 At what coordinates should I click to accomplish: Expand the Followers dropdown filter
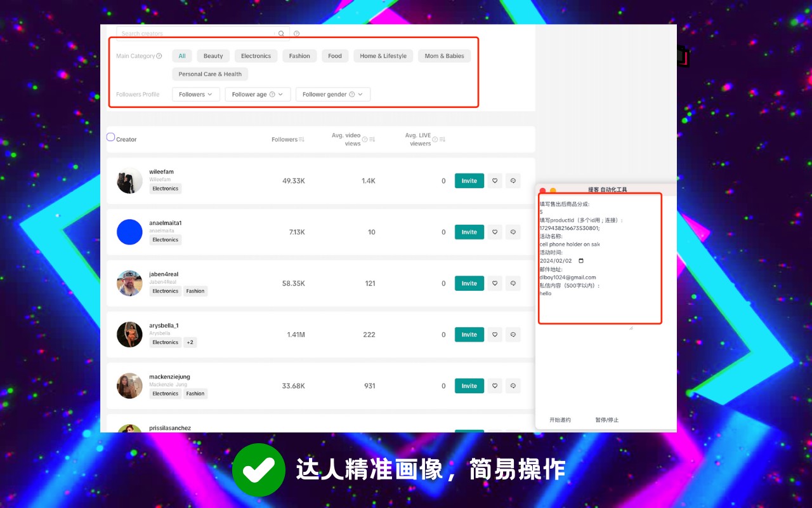coord(196,95)
